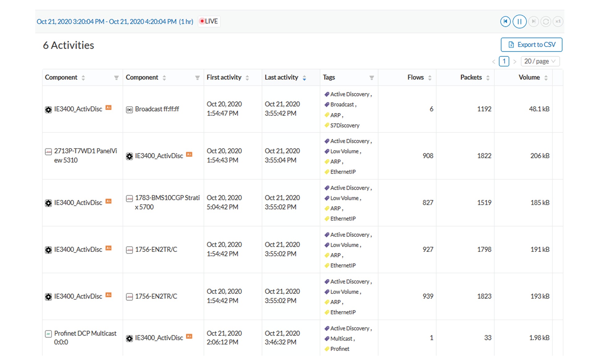Go to next page arrow
Viewport: 599px width, 364px height.
click(515, 61)
